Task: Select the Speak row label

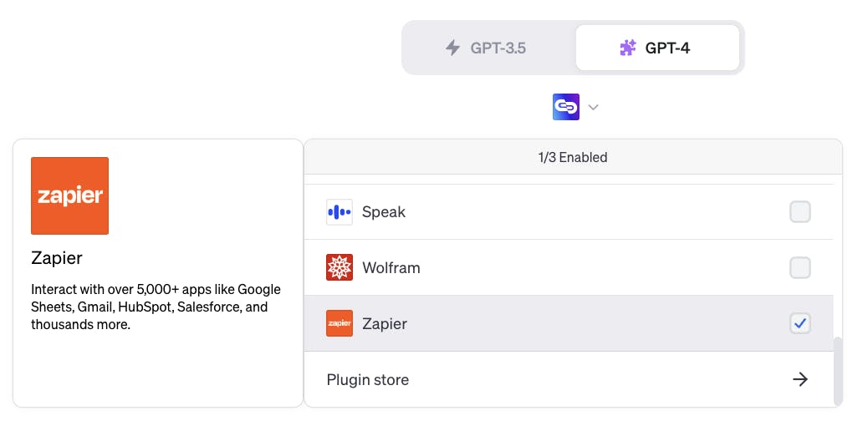Action: [384, 212]
